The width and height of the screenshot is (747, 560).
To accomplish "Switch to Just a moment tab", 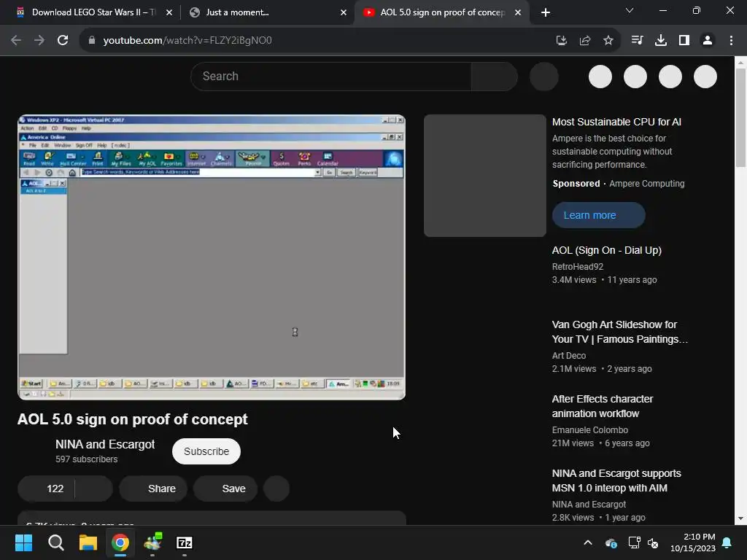I will point(267,12).
